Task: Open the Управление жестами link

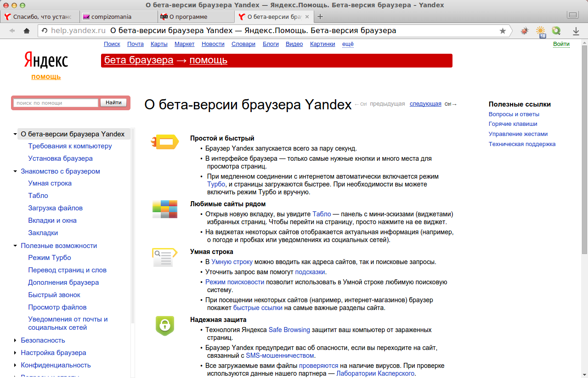Action: [x=518, y=134]
